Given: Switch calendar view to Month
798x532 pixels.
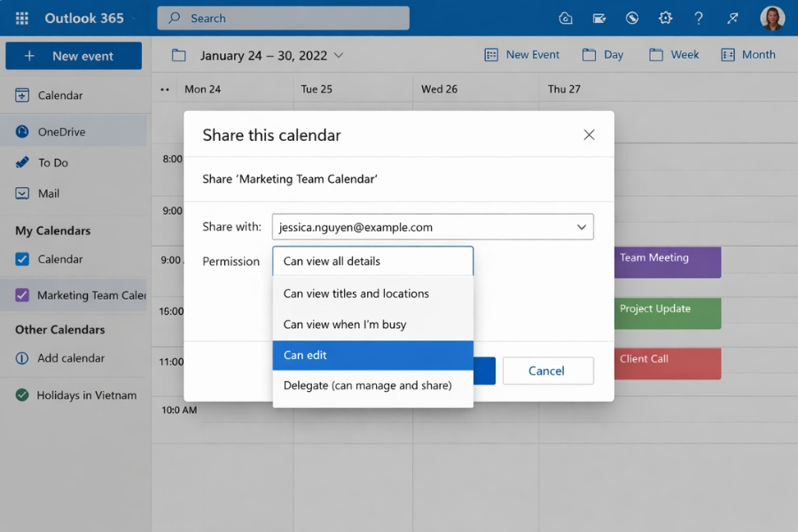Looking at the screenshot, I should tap(748, 54).
